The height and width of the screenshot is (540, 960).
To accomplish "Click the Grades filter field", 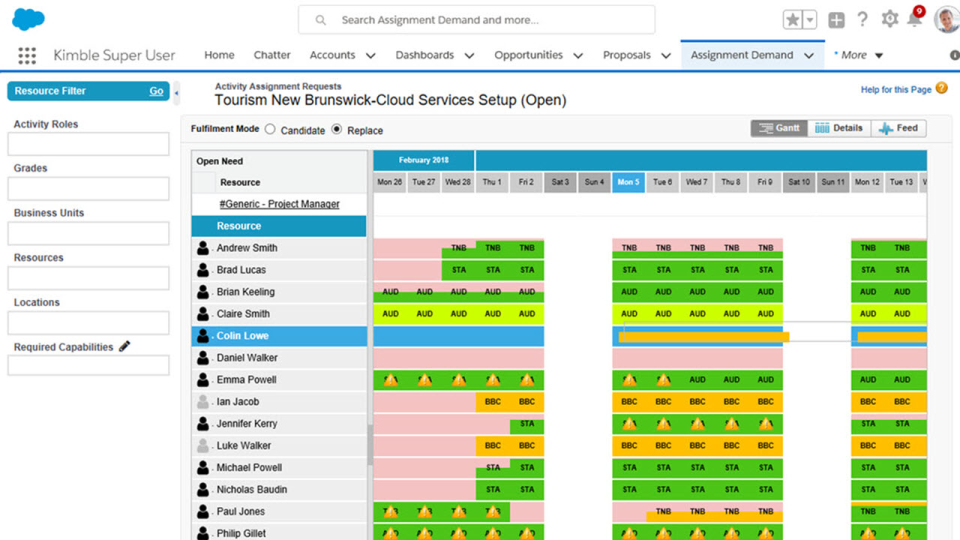I will 88,189.
